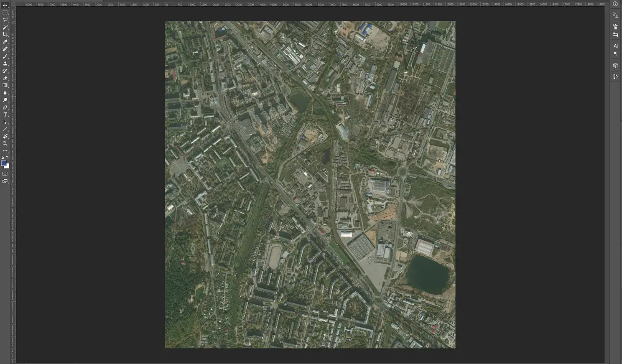
Task: Open the History panel icon
Action: tap(615, 77)
